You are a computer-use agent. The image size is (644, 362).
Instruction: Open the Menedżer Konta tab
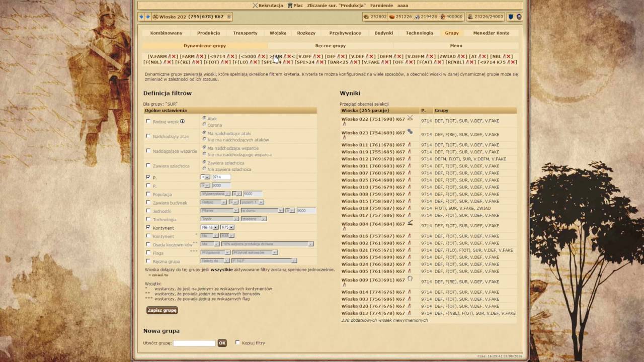click(x=491, y=33)
